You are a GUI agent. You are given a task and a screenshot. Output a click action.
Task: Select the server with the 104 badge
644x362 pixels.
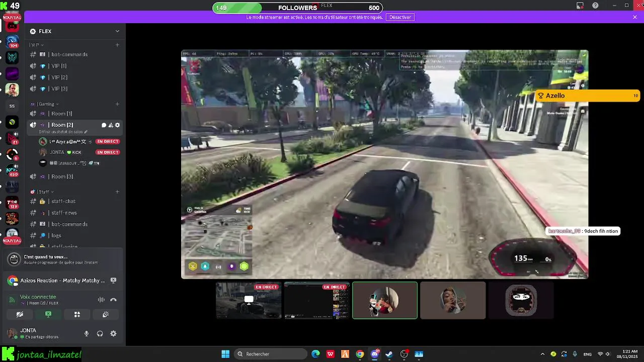coord(12,41)
